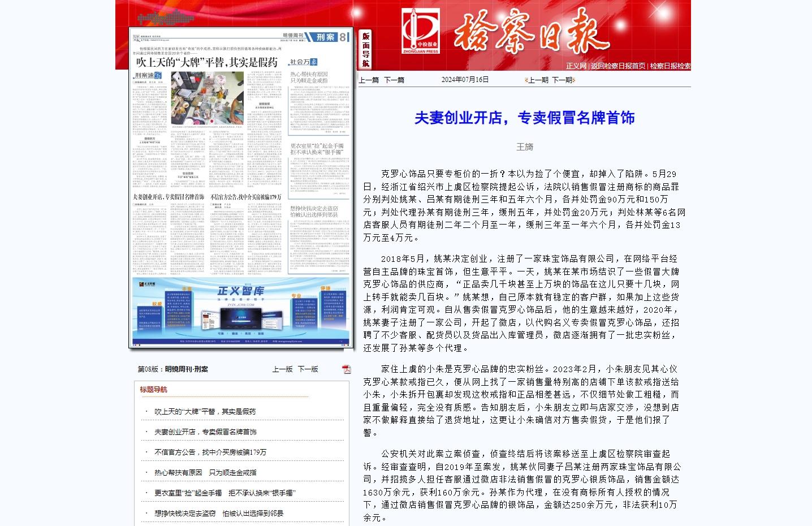Open 检察日报检索 search link
812x526 pixels.
(x=670, y=66)
